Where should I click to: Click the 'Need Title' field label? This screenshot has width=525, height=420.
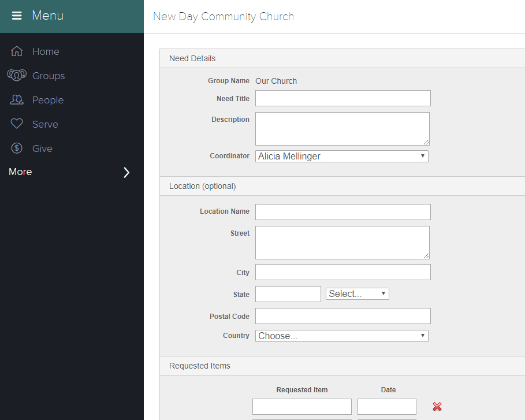pos(233,98)
